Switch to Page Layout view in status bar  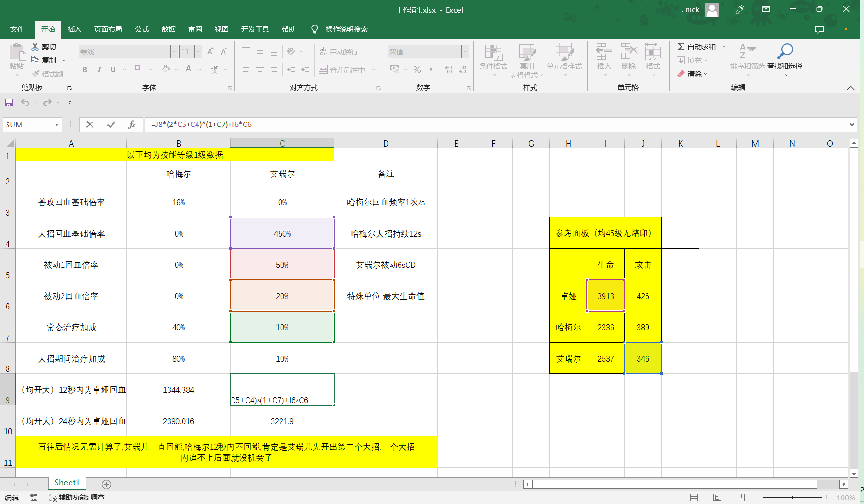coord(717,497)
